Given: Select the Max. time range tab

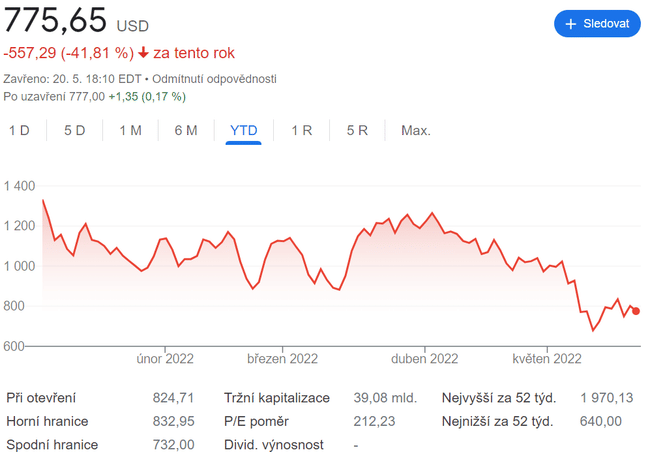Looking at the screenshot, I should pyautogui.click(x=416, y=131).
